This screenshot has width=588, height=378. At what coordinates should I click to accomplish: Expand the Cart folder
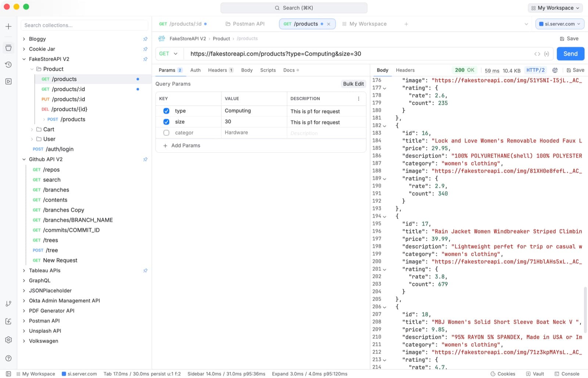pyautogui.click(x=32, y=129)
